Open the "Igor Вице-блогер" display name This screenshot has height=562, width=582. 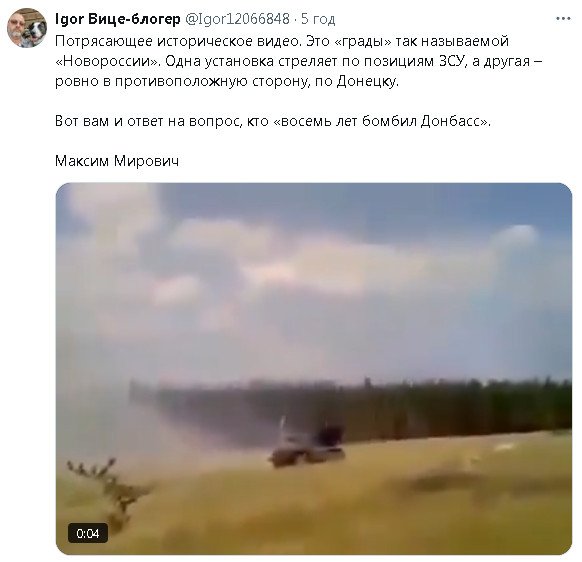click(118, 19)
